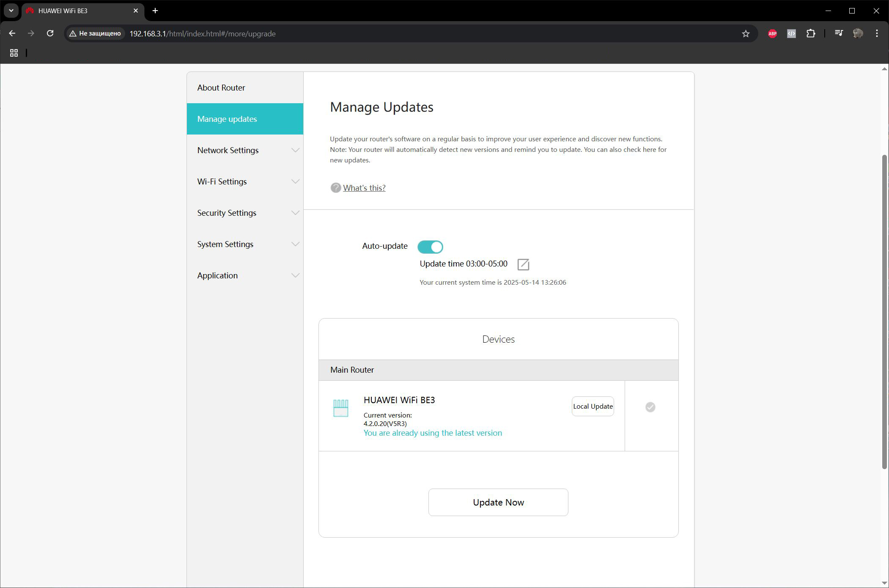Click the edit update time icon
Viewport: 889px width, 588px height.
tap(523, 264)
